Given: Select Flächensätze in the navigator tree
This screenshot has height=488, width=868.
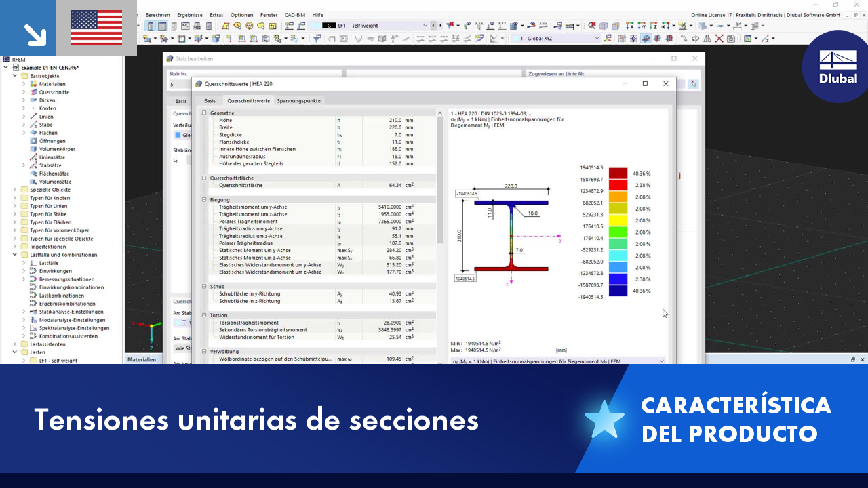Looking at the screenshot, I should pos(54,174).
